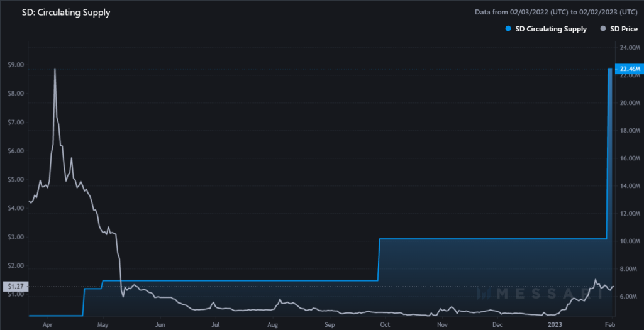Click the 24.00M supply axis label

click(630, 48)
